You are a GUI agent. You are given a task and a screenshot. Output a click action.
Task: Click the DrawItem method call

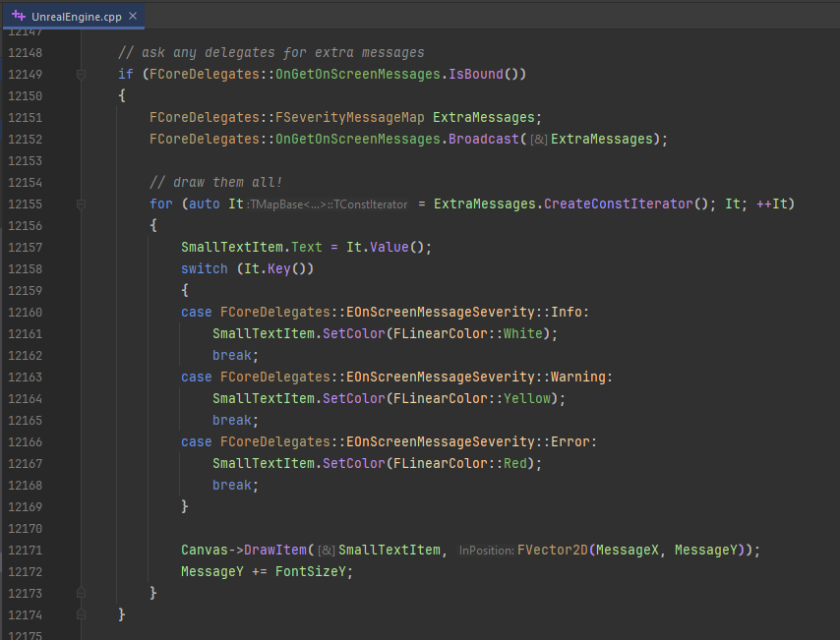pos(275,550)
